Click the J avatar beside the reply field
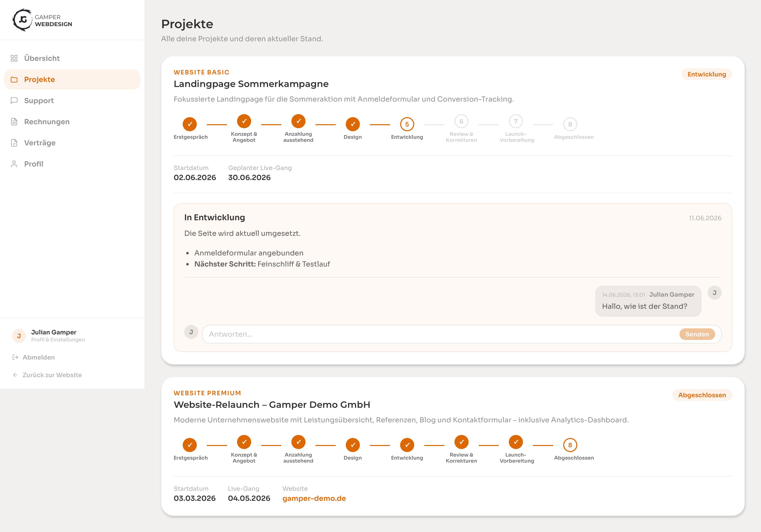The height and width of the screenshot is (532, 761). 191,332
